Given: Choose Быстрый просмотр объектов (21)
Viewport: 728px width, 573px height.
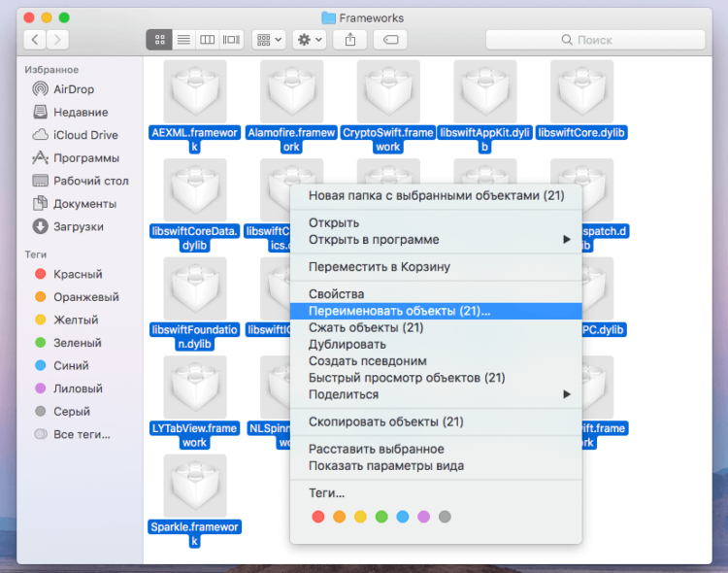Looking at the screenshot, I should pyautogui.click(x=436, y=378).
